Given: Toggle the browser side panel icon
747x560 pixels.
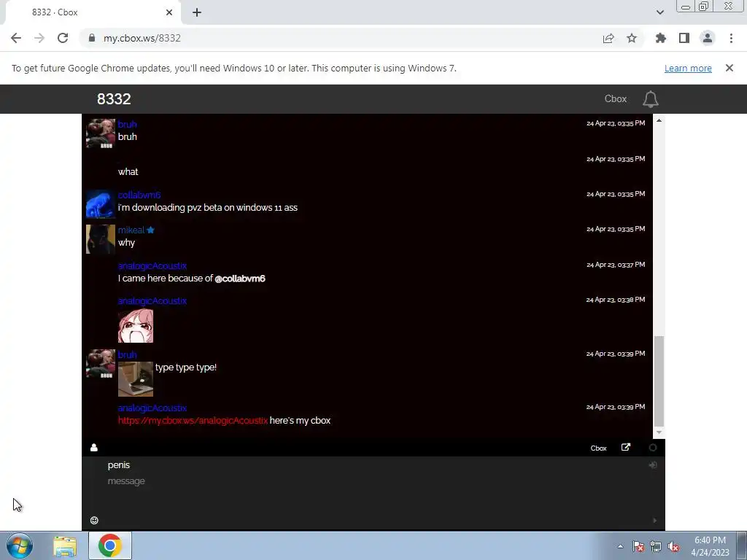Looking at the screenshot, I should pyautogui.click(x=684, y=38).
